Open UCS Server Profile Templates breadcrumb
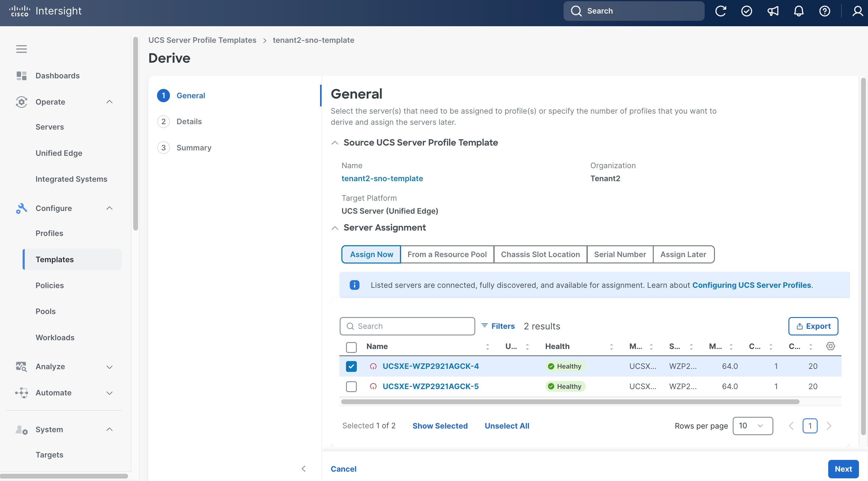Screen dimensions: 868x481 coord(202,40)
